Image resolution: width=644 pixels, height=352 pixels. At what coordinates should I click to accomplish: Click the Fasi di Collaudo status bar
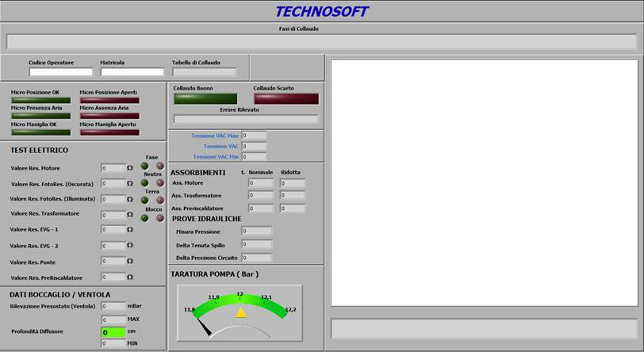pyautogui.click(x=321, y=41)
